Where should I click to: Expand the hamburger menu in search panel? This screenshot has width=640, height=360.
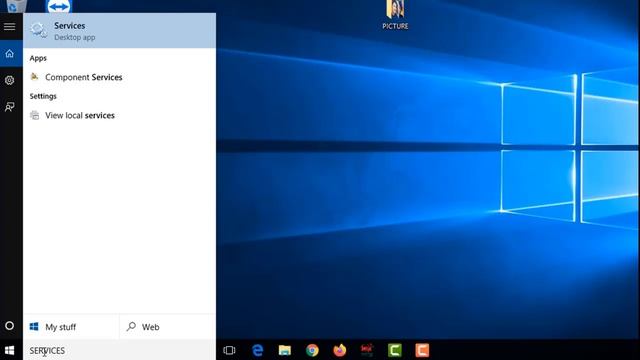pos(9,27)
